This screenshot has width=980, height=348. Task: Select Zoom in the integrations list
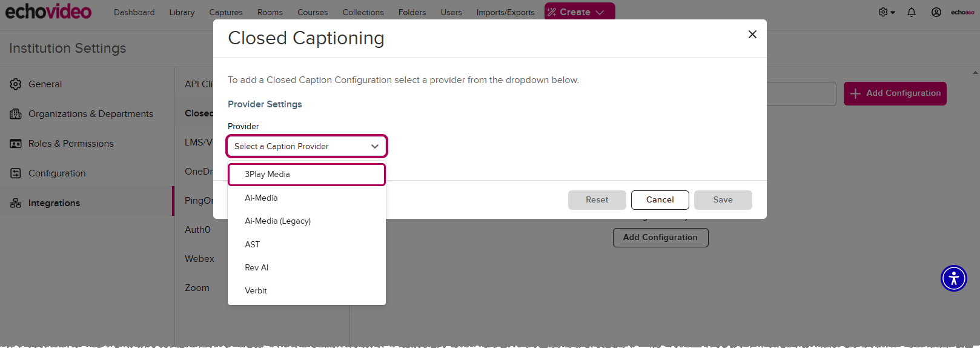(197, 288)
